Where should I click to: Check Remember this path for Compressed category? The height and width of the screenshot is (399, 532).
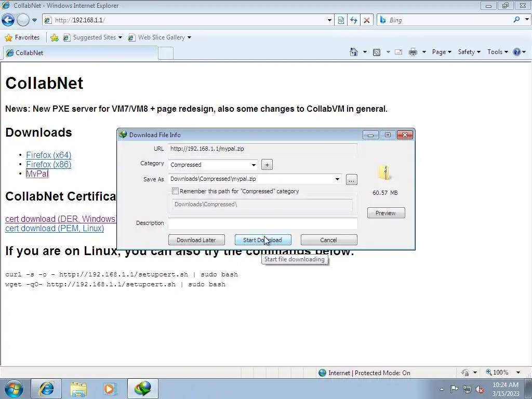175,191
